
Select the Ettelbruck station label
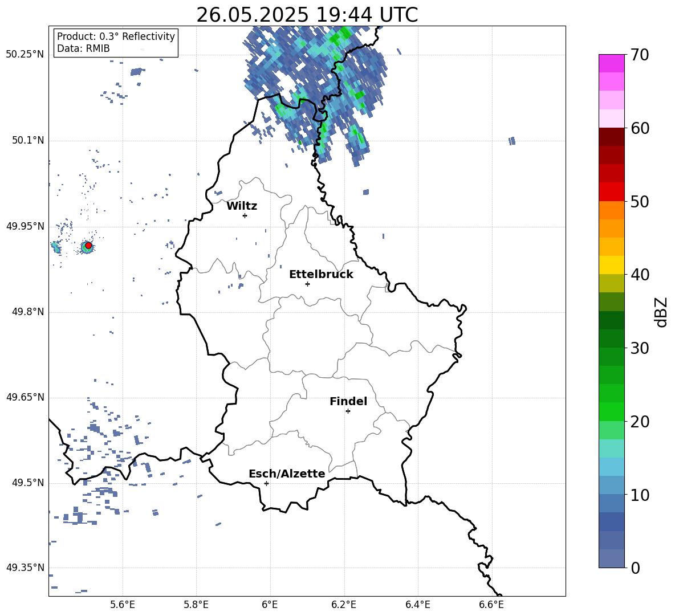click(321, 275)
